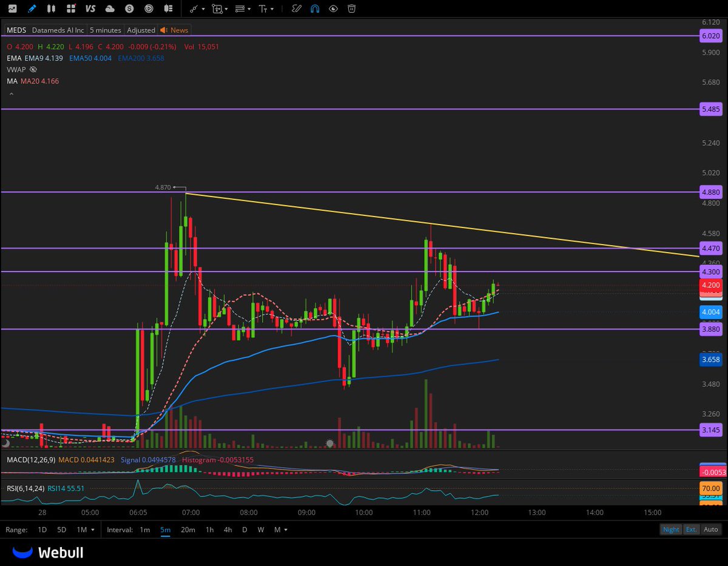This screenshot has width=728, height=566.
Task: Toggle the Night session button
Action: point(671,530)
